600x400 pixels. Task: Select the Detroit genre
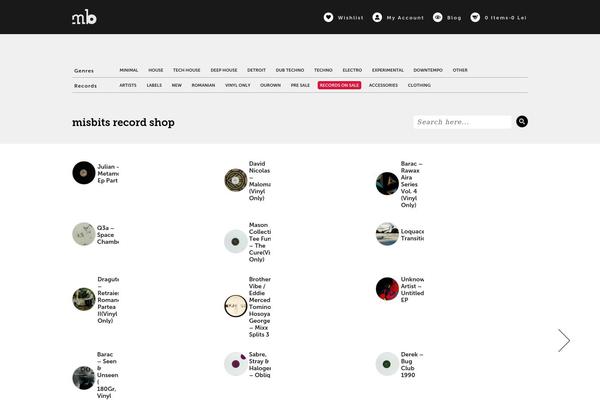tap(256, 70)
